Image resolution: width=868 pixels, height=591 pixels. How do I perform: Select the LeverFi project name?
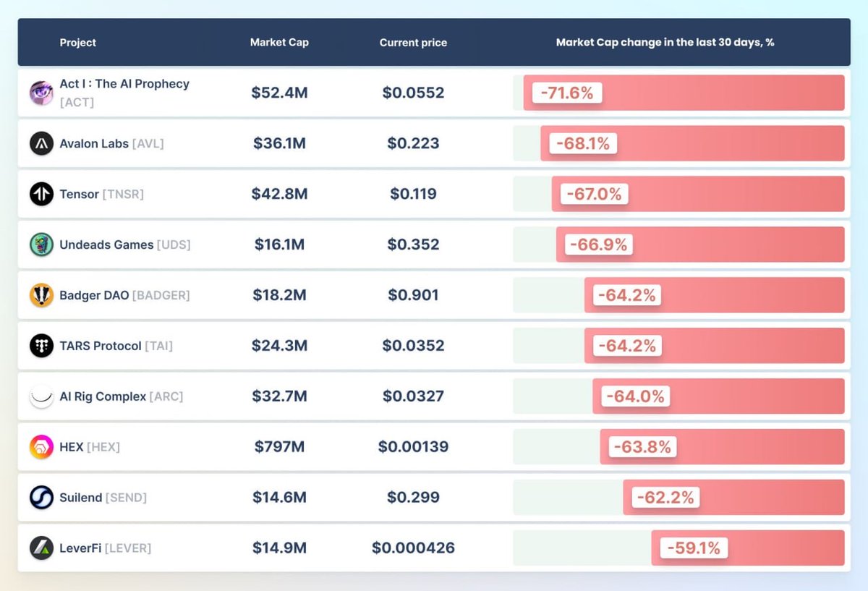[80, 548]
